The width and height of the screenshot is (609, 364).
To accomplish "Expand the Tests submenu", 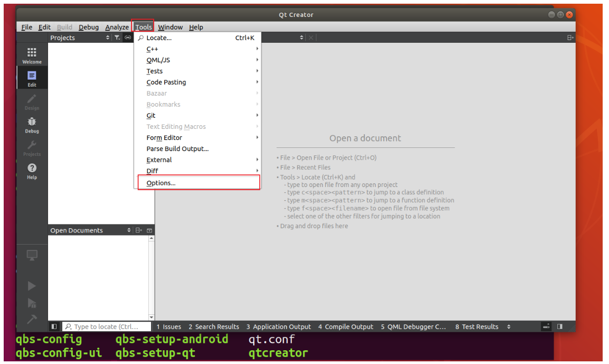I will [198, 71].
